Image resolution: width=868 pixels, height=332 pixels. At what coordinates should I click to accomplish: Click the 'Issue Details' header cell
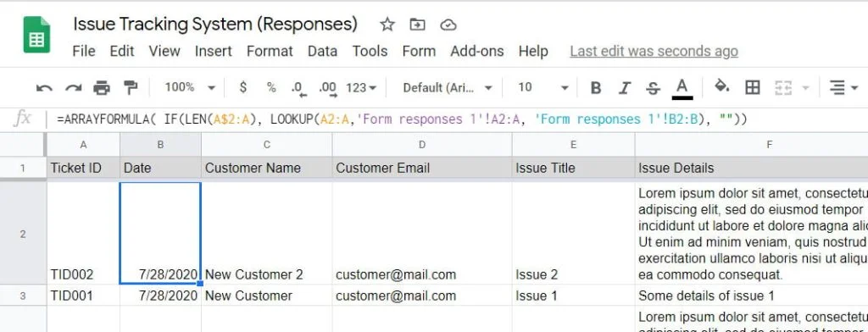coord(752,168)
